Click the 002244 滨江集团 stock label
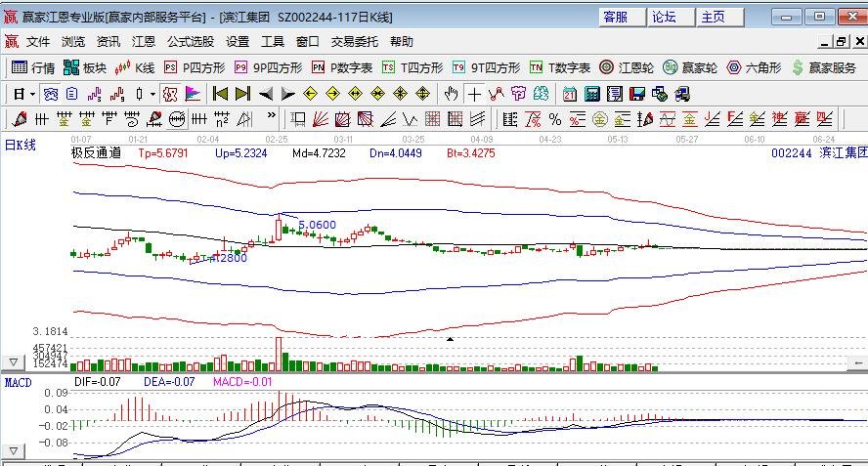Image resolution: width=868 pixels, height=466 pixels. [818, 153]
